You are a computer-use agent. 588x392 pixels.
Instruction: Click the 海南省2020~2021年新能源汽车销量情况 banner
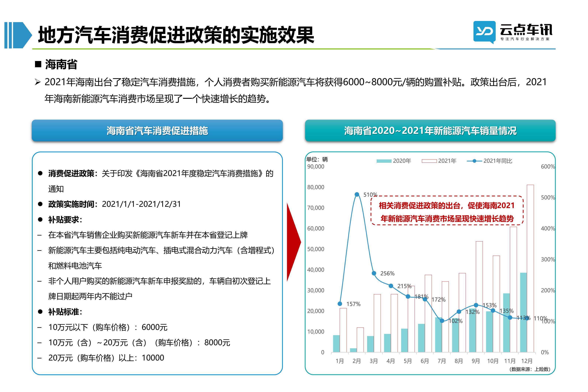click(x=430, y=130)
